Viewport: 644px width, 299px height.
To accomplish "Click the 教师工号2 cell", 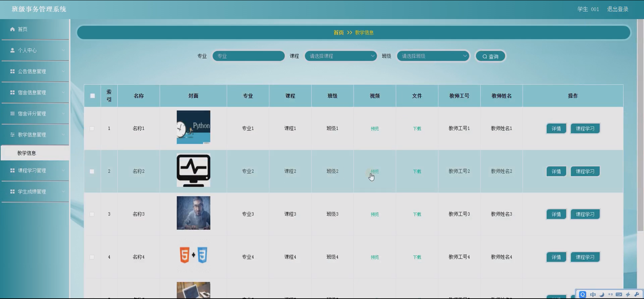I will coord(459,171).
